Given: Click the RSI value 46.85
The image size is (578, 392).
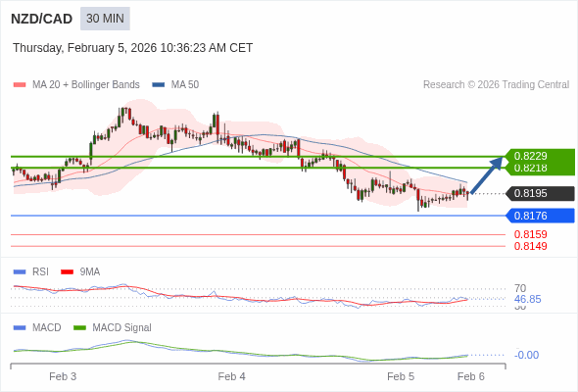Looking at the screenshot, I should pos(528,299).
